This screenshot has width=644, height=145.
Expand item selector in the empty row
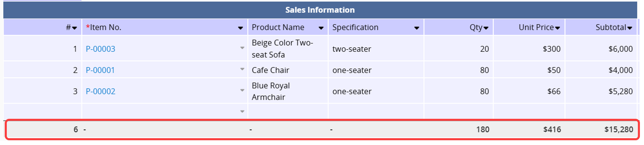(x=242, y=111)
